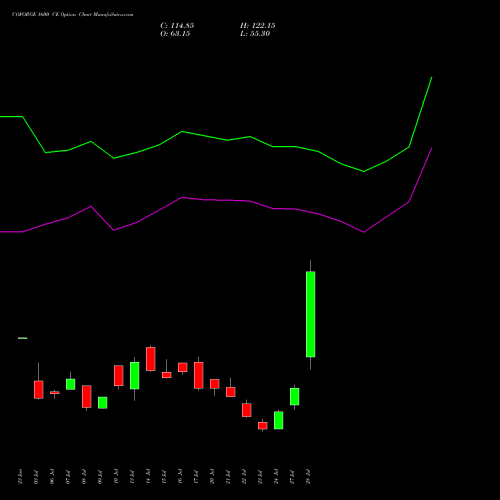This screenshot has height=500, width=500.
Task: Select the red candle for 16 Jul
Action: [x=183, y=367]
